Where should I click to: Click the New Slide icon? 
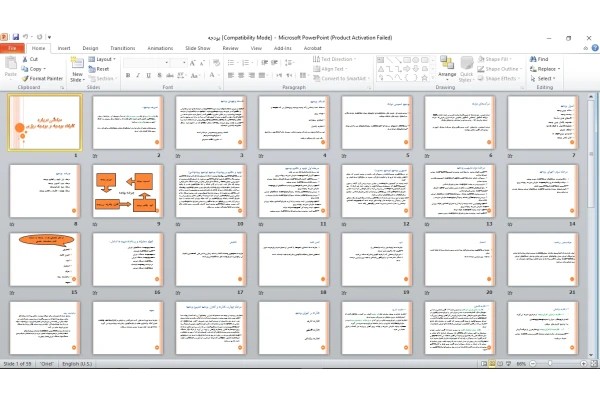click(77, 63)
